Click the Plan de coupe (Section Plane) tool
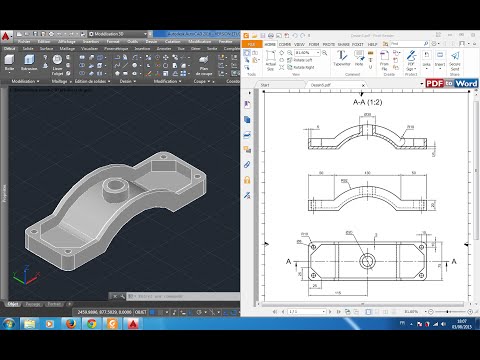The width and height of the screenshot is (480, 360). 204,65
